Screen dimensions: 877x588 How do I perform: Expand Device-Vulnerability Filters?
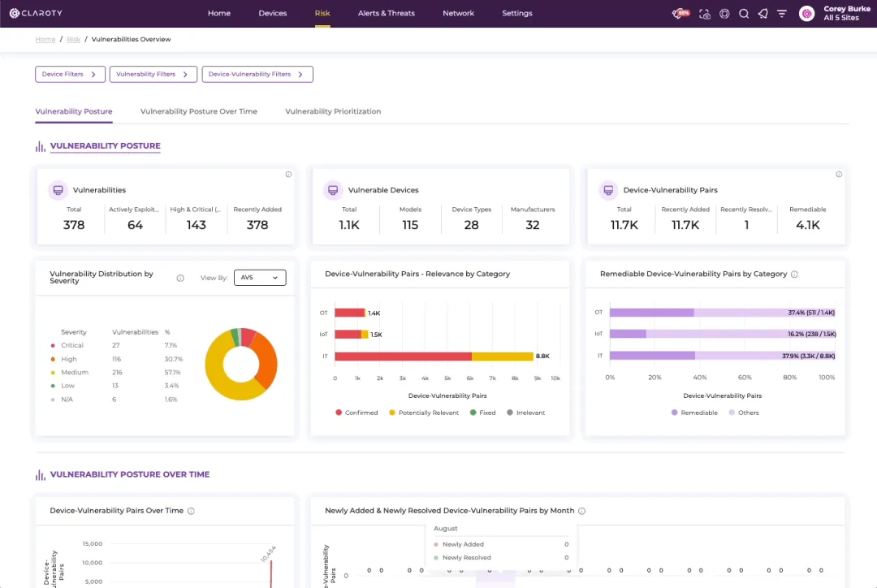pyautogui.click(x=257, y=75)
